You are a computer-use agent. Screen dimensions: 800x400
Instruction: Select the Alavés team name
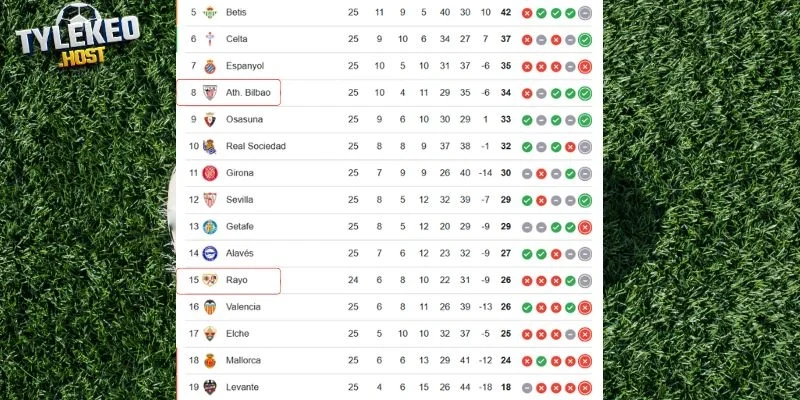(x=242, y=253)
